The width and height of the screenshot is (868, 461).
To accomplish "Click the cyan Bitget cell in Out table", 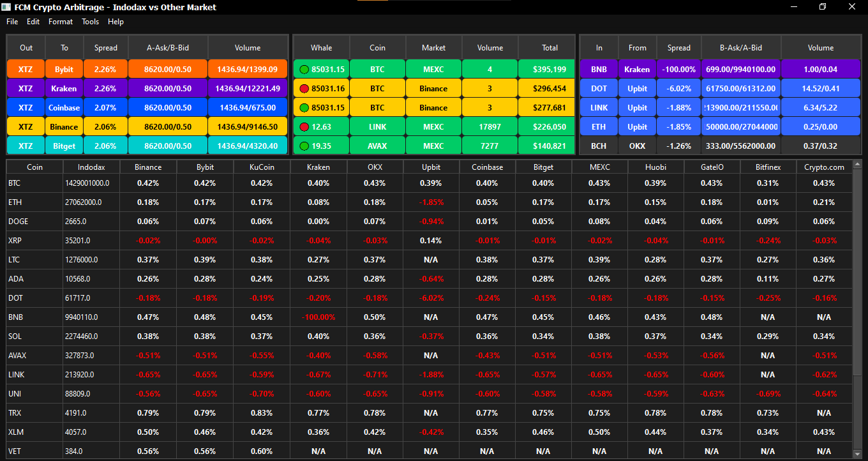I will pos(64,146).
